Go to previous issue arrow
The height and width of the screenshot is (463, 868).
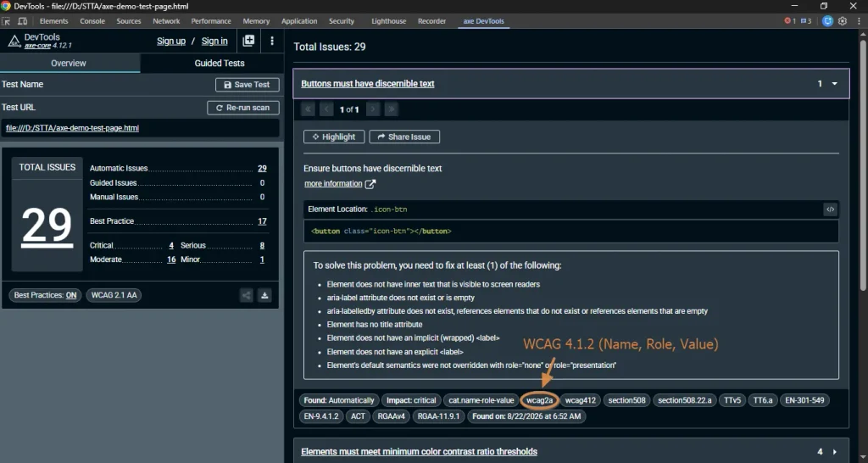326,109
